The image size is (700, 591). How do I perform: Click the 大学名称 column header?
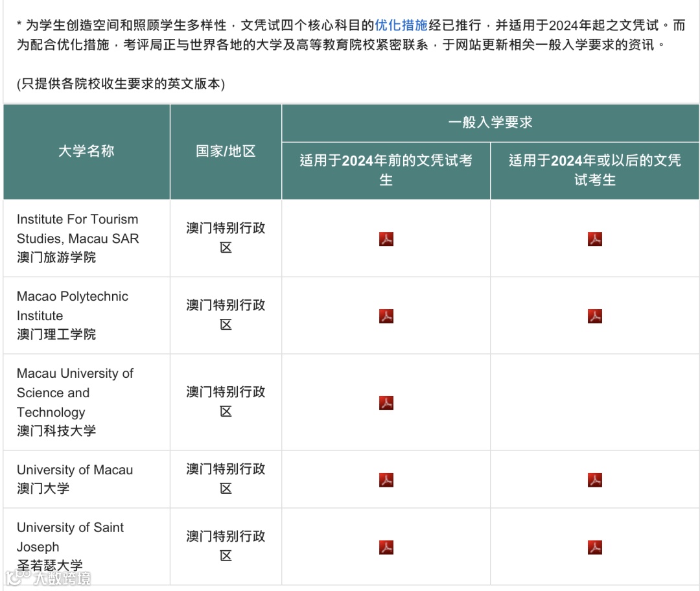87,152
